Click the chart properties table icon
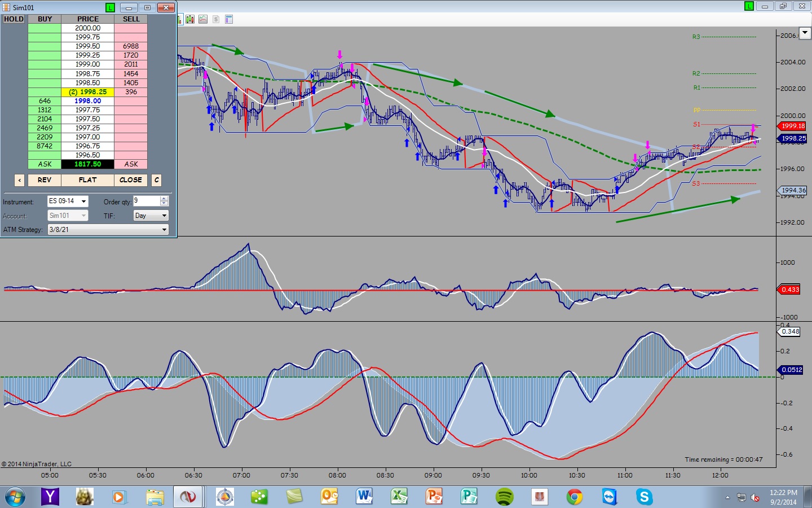 coord(229,19)
